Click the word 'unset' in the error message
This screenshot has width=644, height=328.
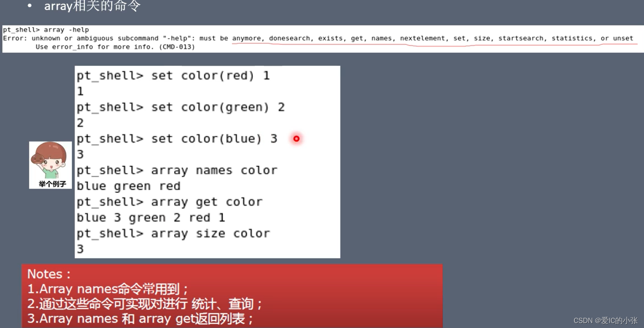pos(623,38)
